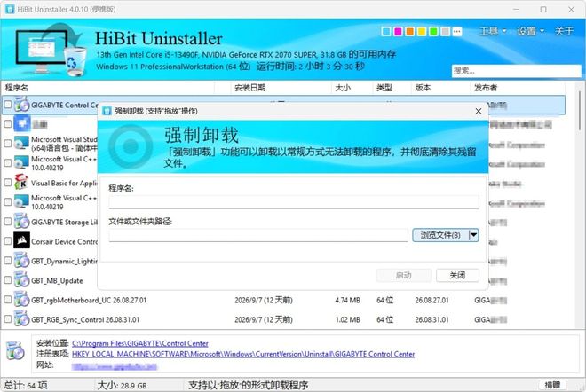Open the 关于 (About) menu
The image size is (586, 392).
564,31
